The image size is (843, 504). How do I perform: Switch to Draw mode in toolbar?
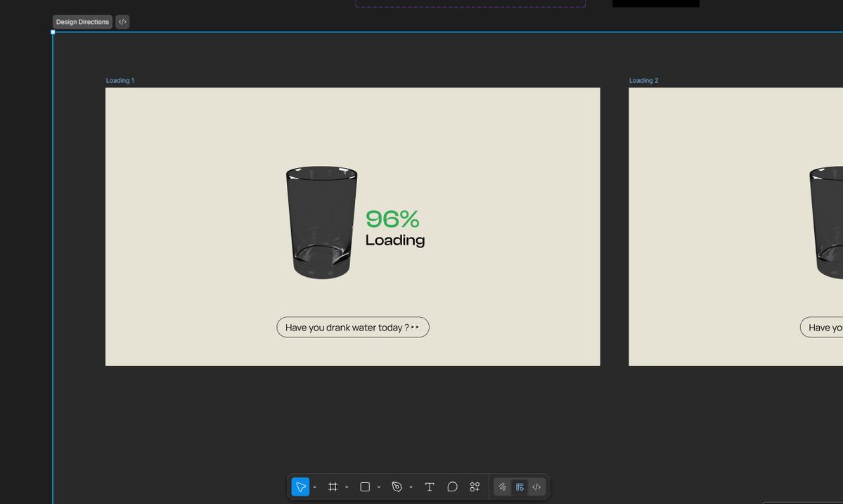tap(502, 487)
